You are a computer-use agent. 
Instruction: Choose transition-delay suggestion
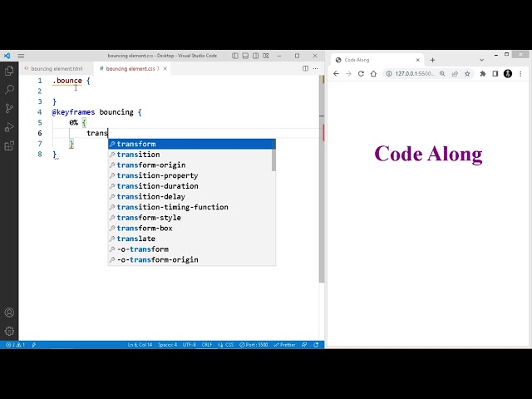point(192,196)
